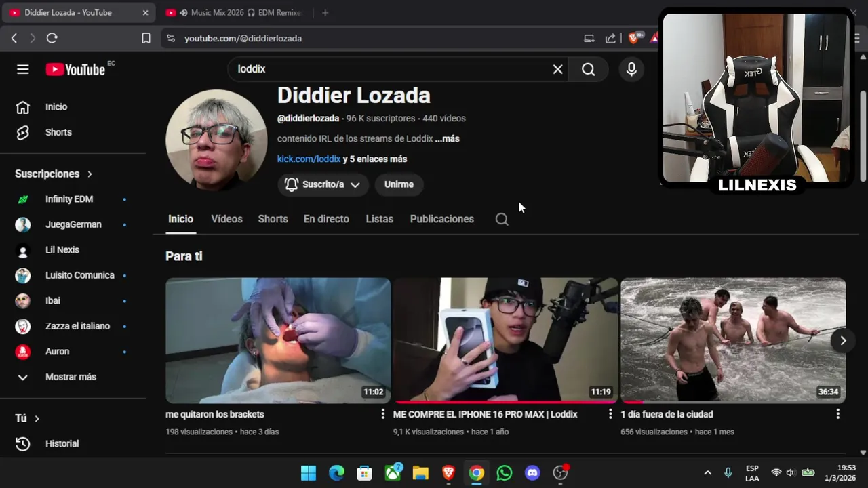This screenshot has height=488, width=868.
Task: Open options for 'me quitaron los brackets'
Action: pos(382,413)
